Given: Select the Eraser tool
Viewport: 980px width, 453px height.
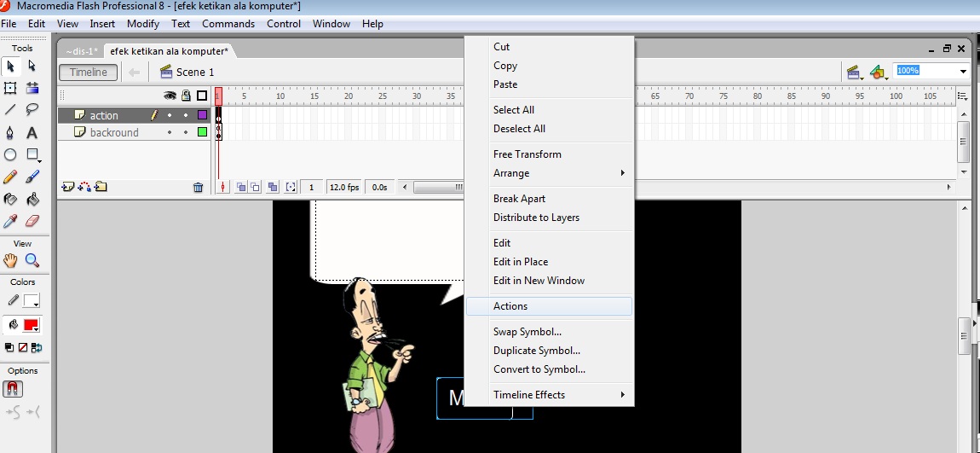Looking at the screenshot, I should (32, 221).
